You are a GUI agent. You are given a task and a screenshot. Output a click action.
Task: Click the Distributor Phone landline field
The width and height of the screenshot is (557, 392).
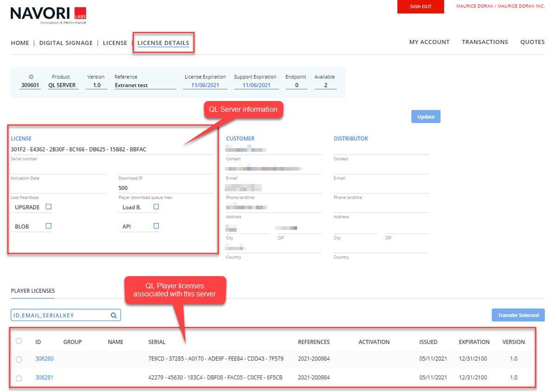click(381, 188)
